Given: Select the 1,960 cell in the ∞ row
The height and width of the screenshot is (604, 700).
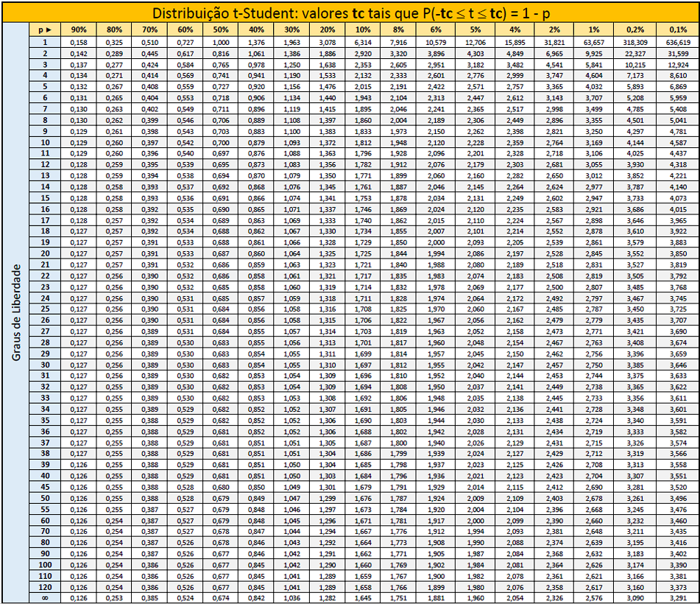Looking at the screenshot, I should (475, 598).
